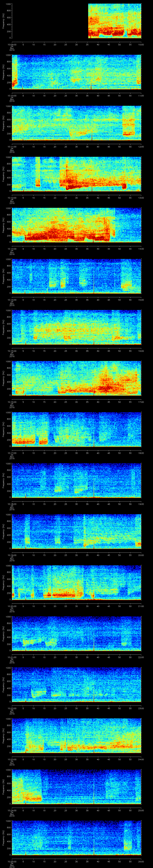Select the spectrogram for minute 10:12:00
The image size is (153, 868).
point(77,174)
